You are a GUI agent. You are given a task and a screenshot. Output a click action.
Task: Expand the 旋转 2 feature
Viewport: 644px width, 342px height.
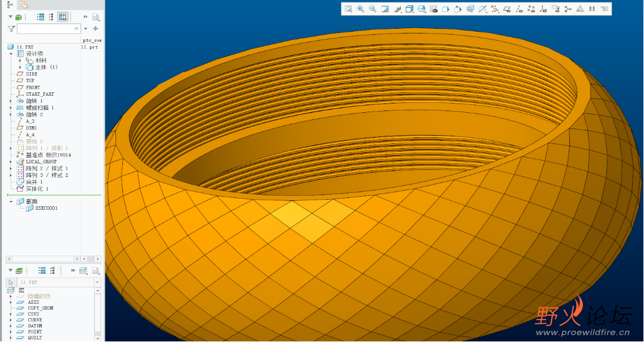pyautogui.click(x=11, y=115)
